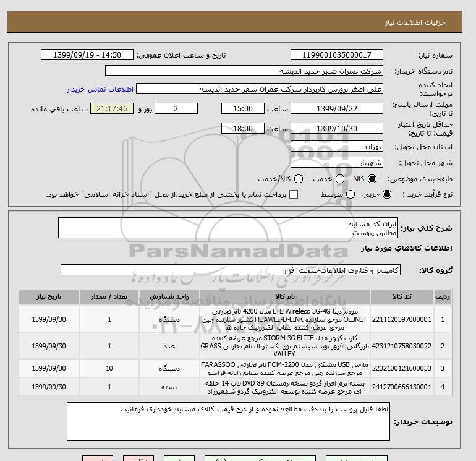This screenshot has width=476, height=461.
Task: Choose the جزیی purchase process option
Action: (x=387, y=194)
